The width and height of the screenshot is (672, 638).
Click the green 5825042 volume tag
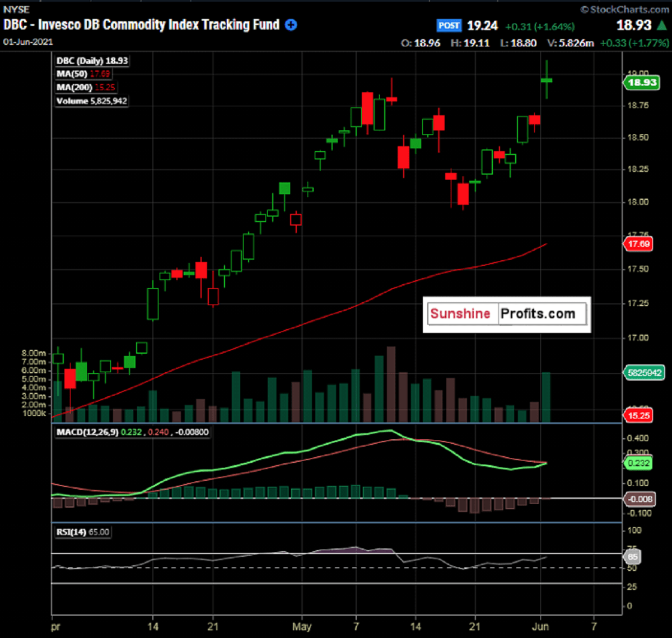coord(643,372)
